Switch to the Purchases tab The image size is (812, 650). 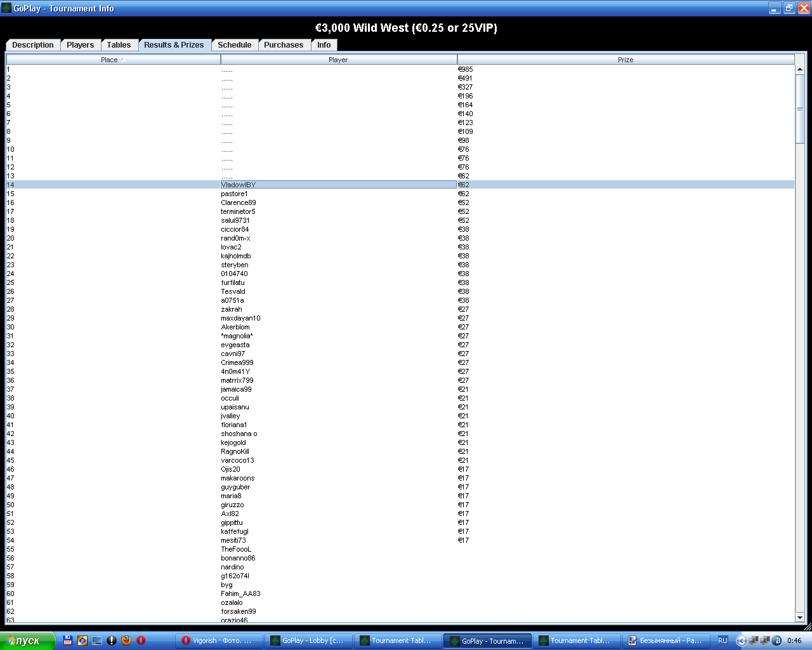(284, 45)
